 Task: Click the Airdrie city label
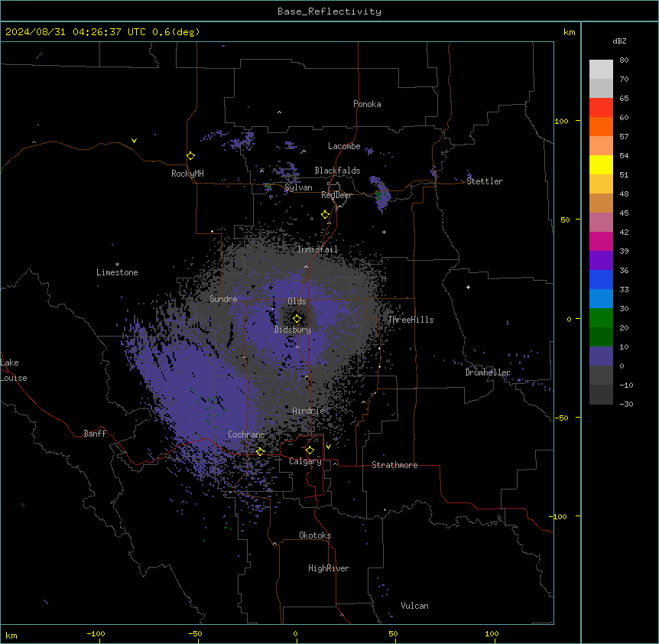tap(309, 411)
